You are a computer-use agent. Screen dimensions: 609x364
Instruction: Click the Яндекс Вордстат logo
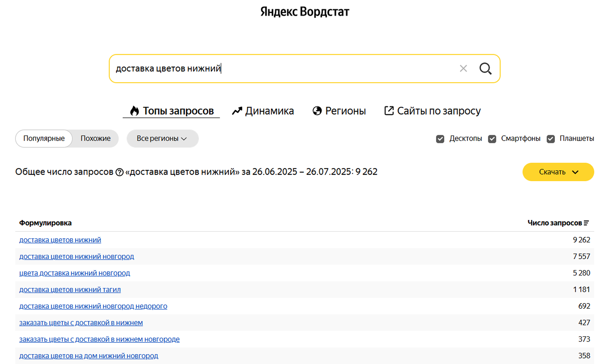pos(304,12)
